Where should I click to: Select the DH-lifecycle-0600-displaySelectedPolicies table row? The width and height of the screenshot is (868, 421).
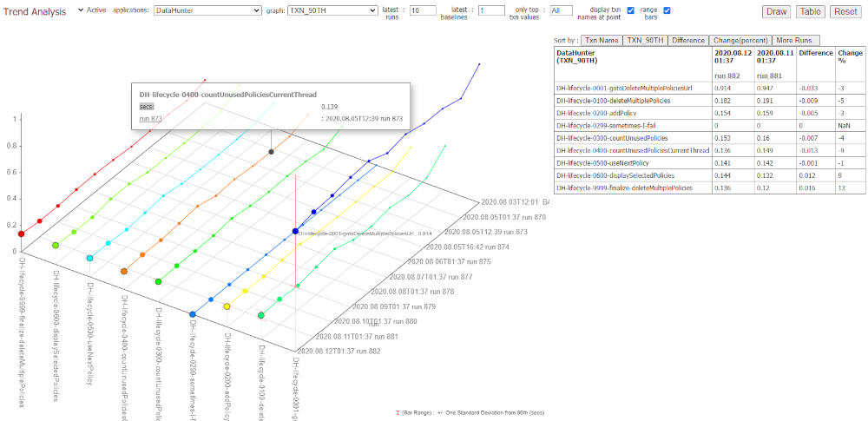(709, 175)
